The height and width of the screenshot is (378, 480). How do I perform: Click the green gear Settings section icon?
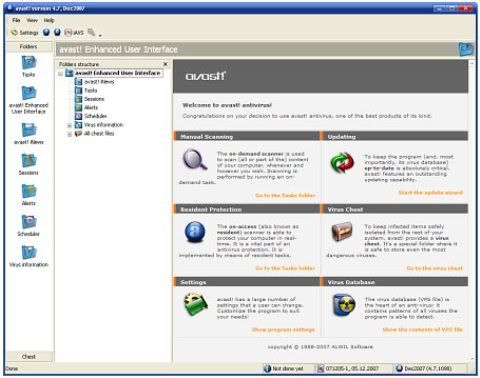point(196,304)
